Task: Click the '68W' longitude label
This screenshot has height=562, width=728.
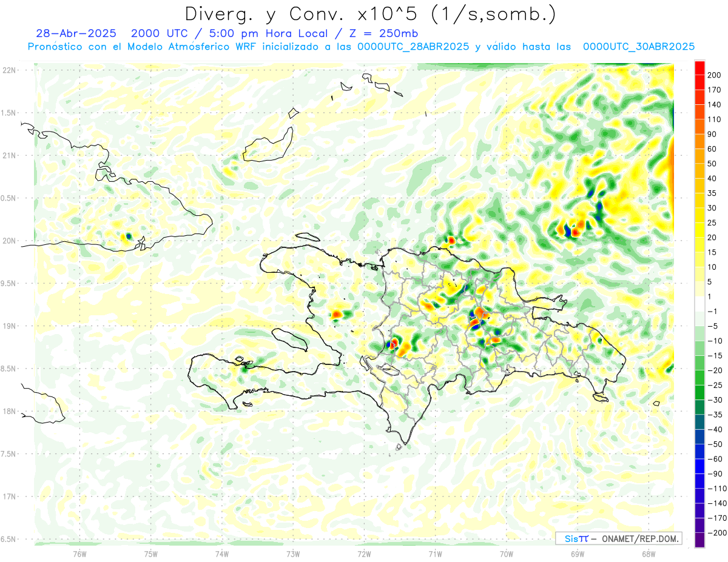Action: pos(649,554)
